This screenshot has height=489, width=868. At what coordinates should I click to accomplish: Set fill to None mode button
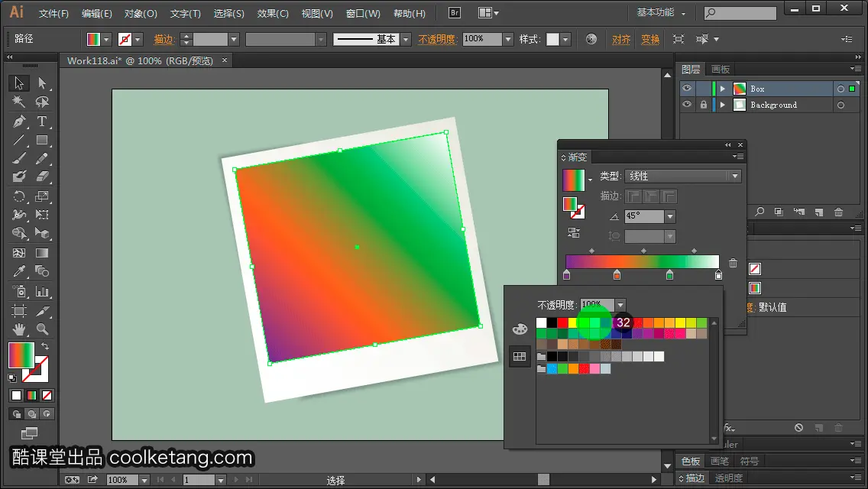(47, 396)
